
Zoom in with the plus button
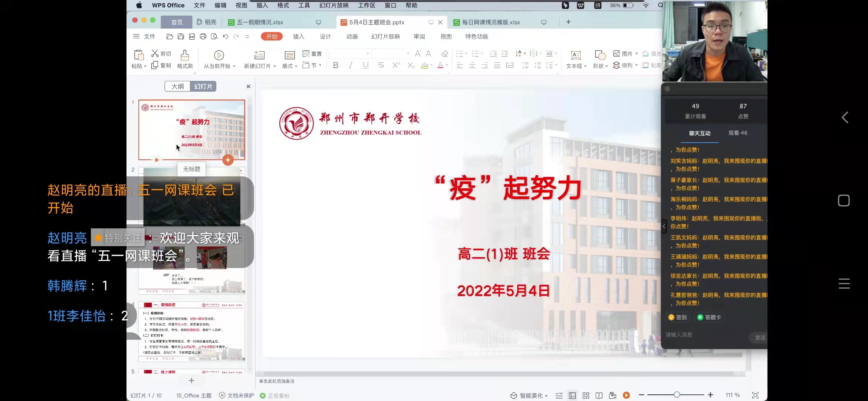click(x=710, y=395)
